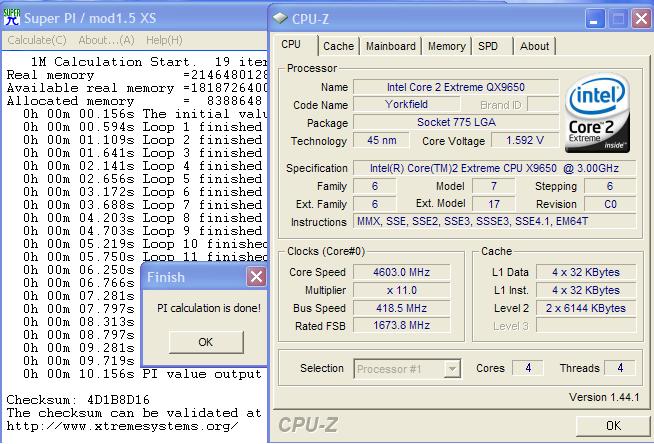The height and width of the screenshot is (444, 654).
Task: Click the Code Name value Yorkfield
Action: pos(407,104)
